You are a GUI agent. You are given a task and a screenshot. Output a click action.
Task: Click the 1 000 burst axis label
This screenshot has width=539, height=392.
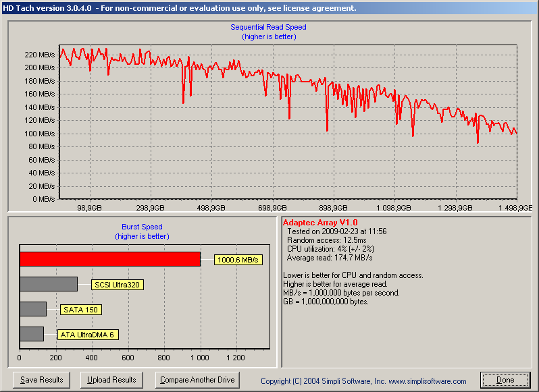200,358
